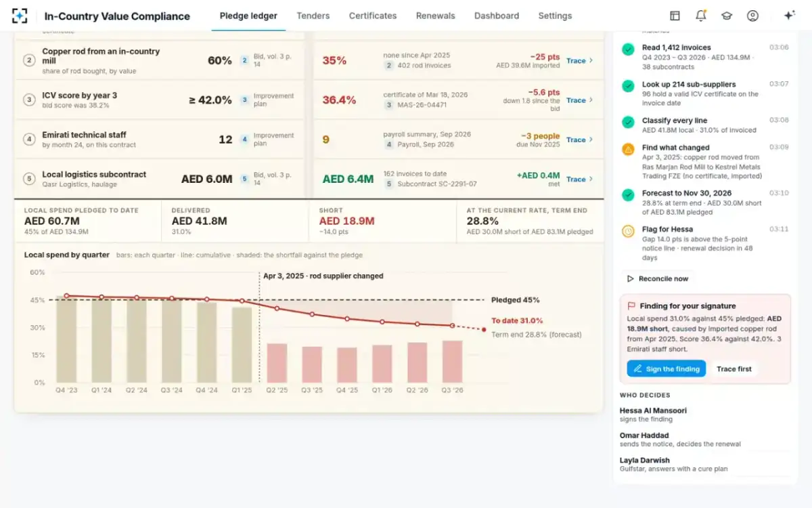Viewport: 812px width, 508px height.
Task: Trace the Emirati staff count of 9
Action: coord(580,140)
